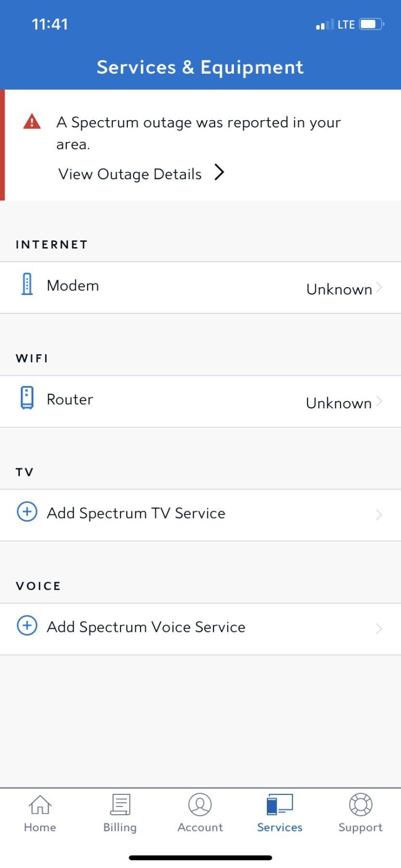Choose Add Spectrum Voice Service
The height and width of the screenshot is (868, 401).
point(146,627)
